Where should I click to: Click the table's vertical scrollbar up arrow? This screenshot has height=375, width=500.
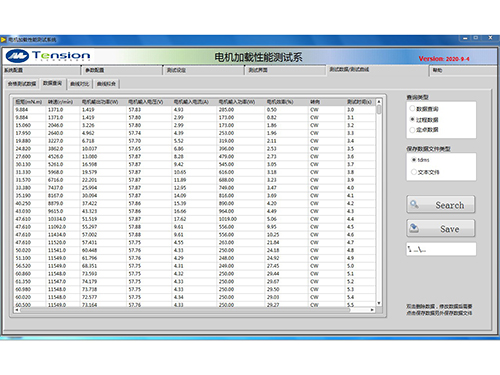coord(379,101)
